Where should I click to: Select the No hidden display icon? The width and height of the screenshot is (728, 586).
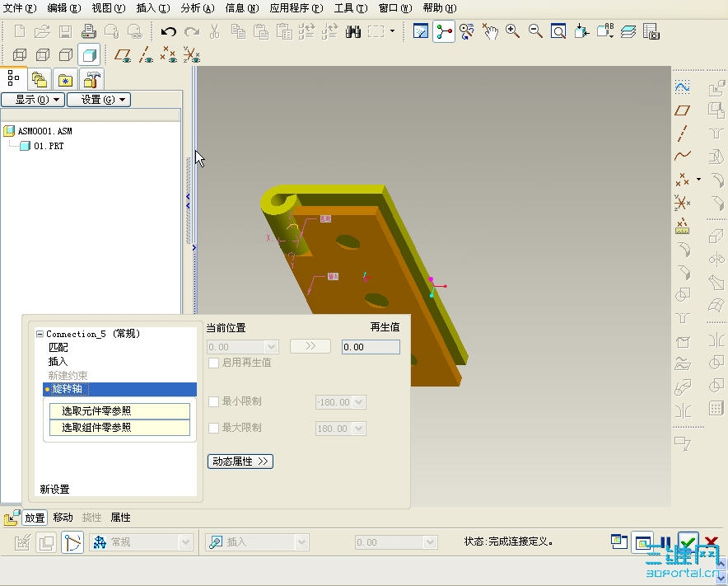[x=65, y=55]
